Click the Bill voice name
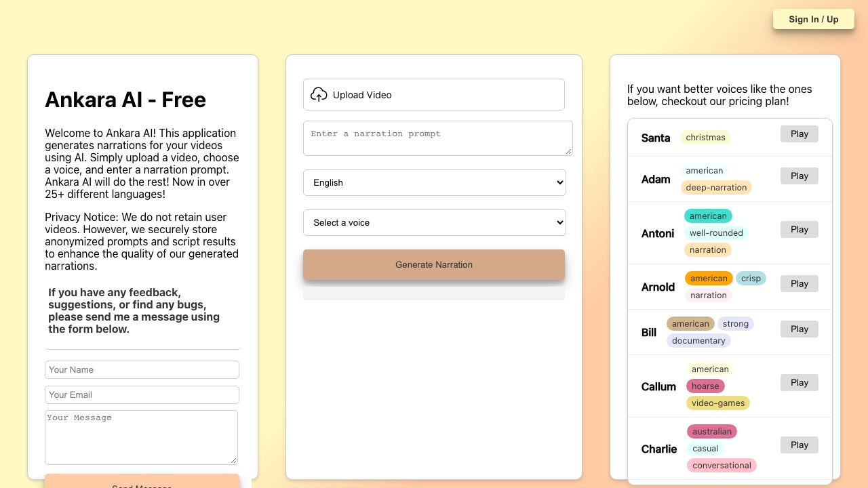Viewport: 868px width, 488px height. pyautogui.click(x=649, y=332)
